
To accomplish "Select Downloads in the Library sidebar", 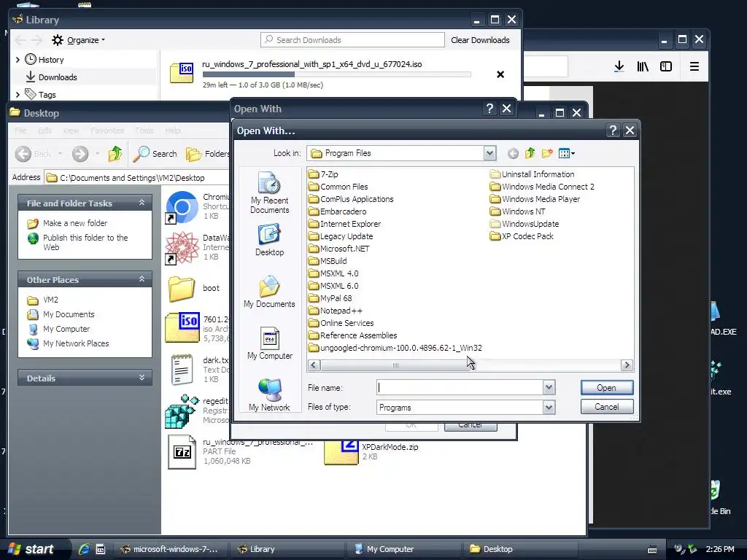I will [x=51, y=77].
